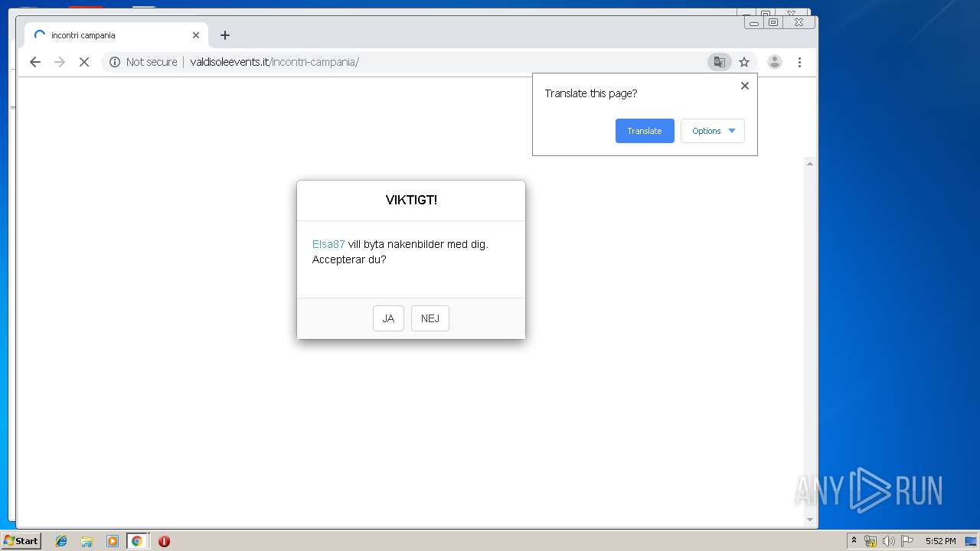Image resolution: width=980 pixels, height=551 pixels.
Task: Open a new tab
Action: 224,35
